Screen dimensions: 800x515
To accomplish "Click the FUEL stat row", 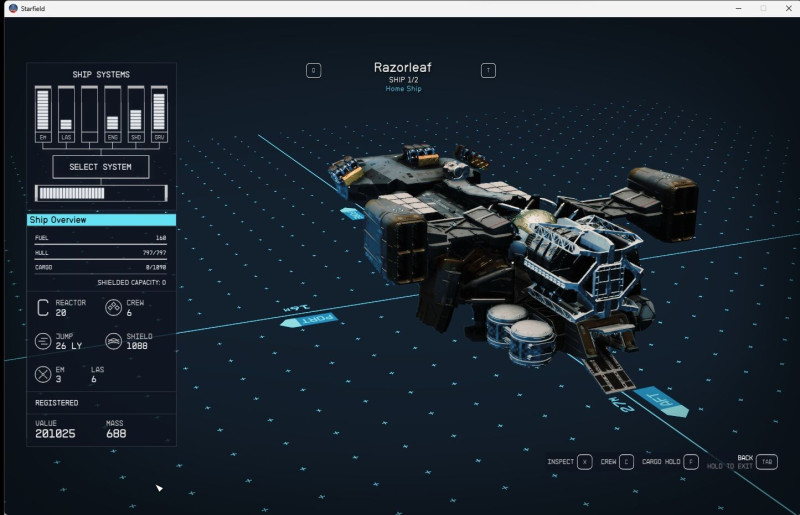I will click(101, 238).
